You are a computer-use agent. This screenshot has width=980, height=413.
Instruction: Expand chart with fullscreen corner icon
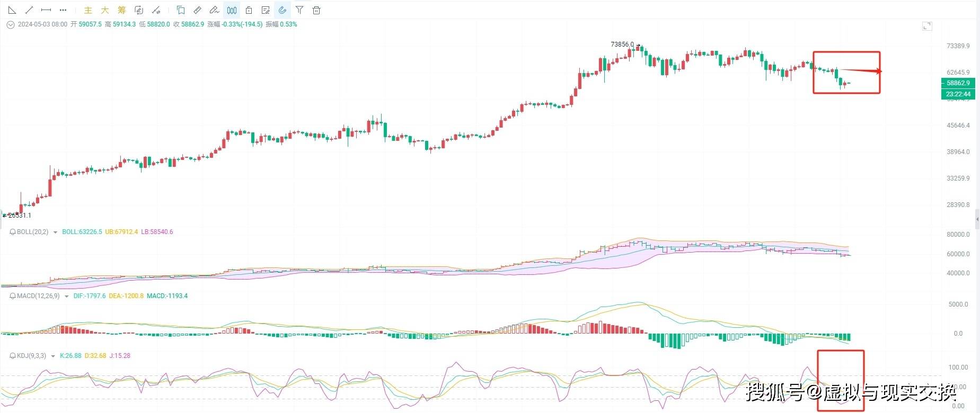[x=927, y=26]
